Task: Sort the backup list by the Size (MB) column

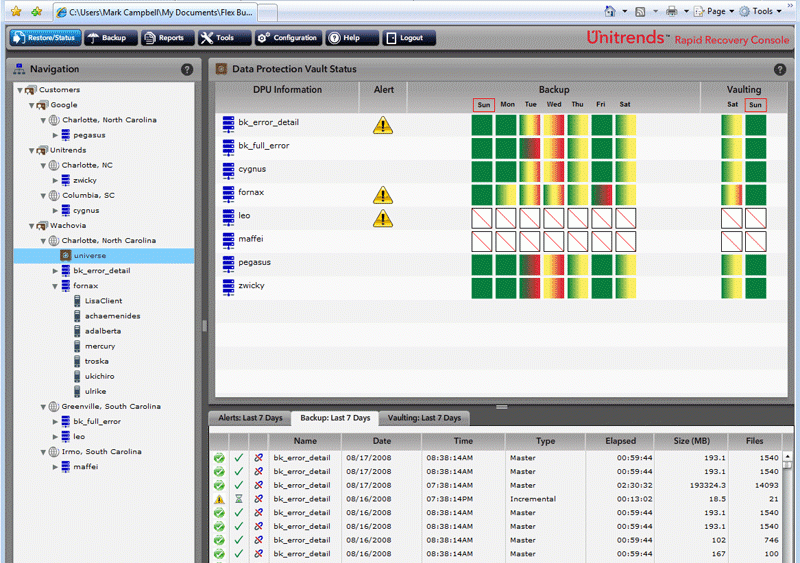Action: [x=691, y=441]
